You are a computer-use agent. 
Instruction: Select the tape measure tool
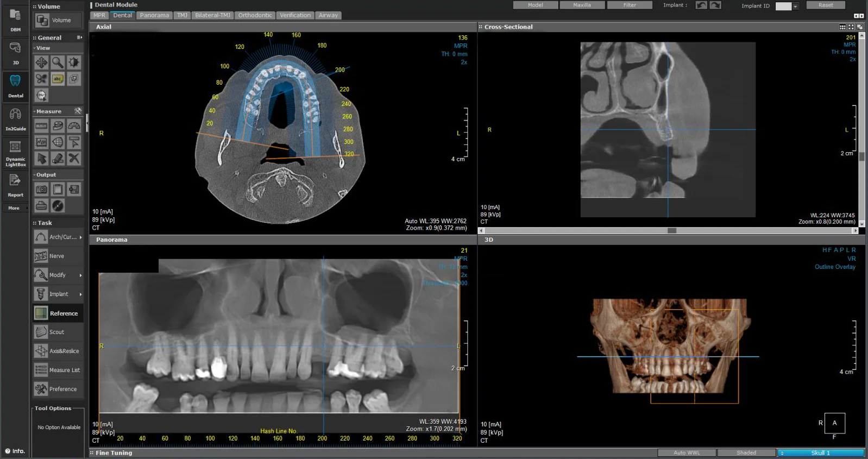coord(58,126)
